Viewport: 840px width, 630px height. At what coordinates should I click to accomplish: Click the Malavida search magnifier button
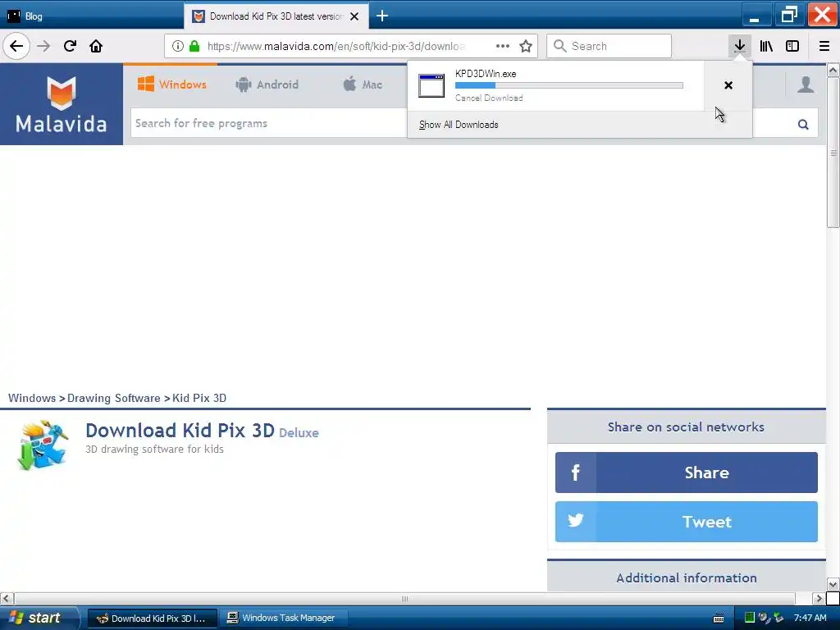tap(803, 125)
